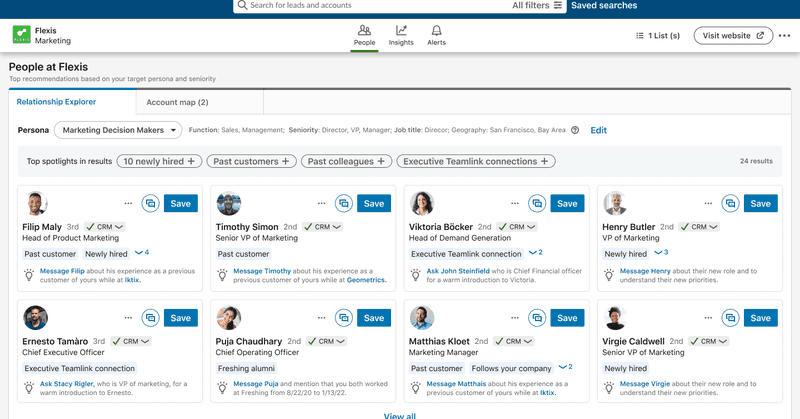Open more options on Viktoria Böcker's card
Screen dimensions: 800x419
[515, 204]
